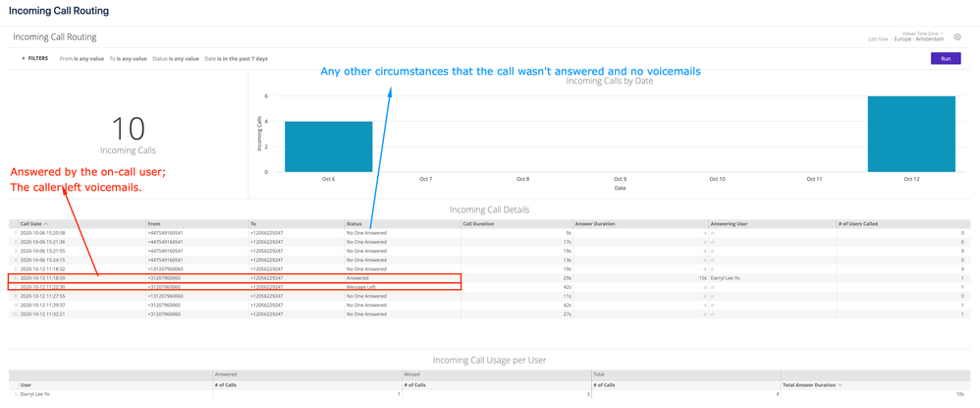Edit the 'Date is in the past 7 days' filter
Screen dimensions: 980x408
click(x=235, y=58)
